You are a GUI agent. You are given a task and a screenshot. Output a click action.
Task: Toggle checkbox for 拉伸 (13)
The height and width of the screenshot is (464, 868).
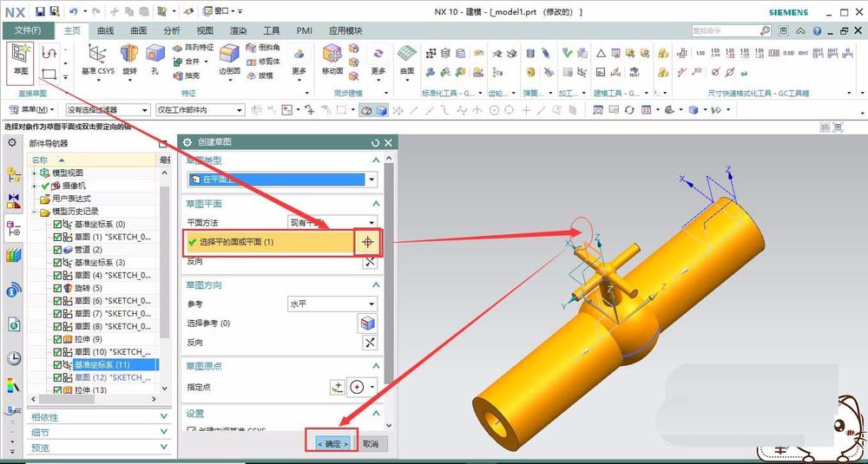[57, 390]
